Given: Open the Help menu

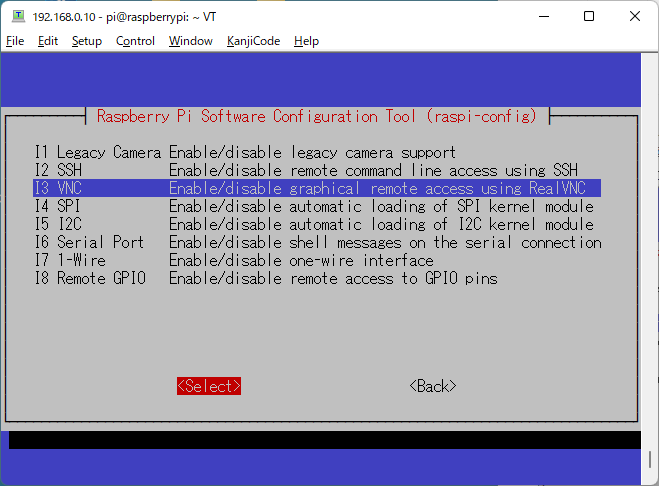Looking at the screenshot, I should (x=306, y=41).
